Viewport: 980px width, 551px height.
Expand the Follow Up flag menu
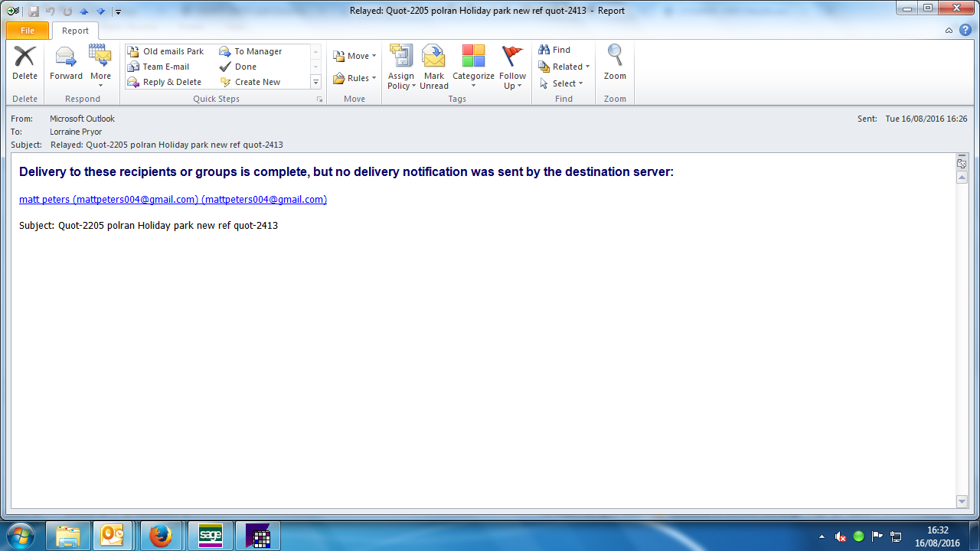[x=512, y=67]
